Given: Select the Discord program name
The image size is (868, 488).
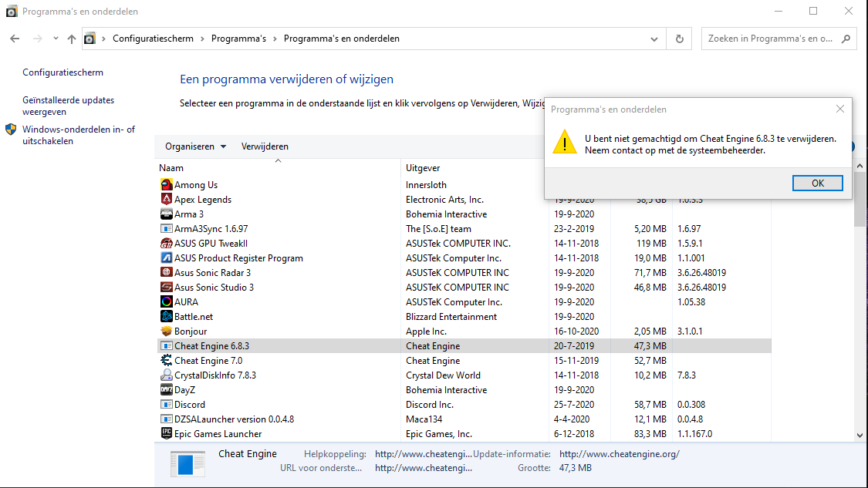Looking at the screenshot, I should point(189,405).
